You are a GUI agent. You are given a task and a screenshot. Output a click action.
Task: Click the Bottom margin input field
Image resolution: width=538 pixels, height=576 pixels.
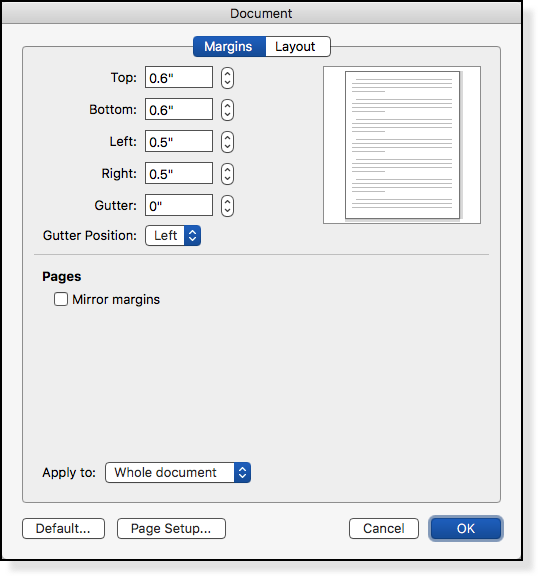[179, 109]
